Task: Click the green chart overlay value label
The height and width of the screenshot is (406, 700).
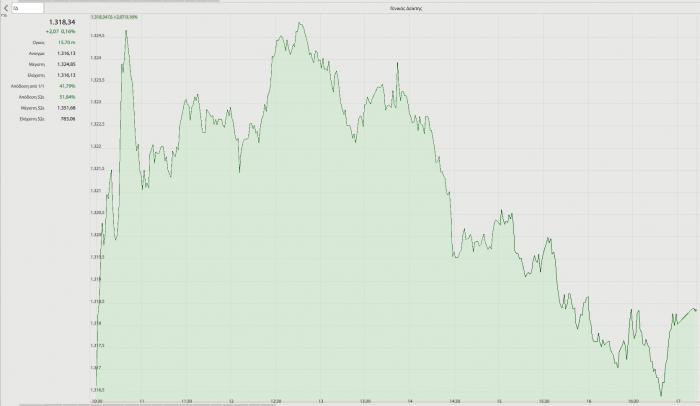Action: click(114, 18)
